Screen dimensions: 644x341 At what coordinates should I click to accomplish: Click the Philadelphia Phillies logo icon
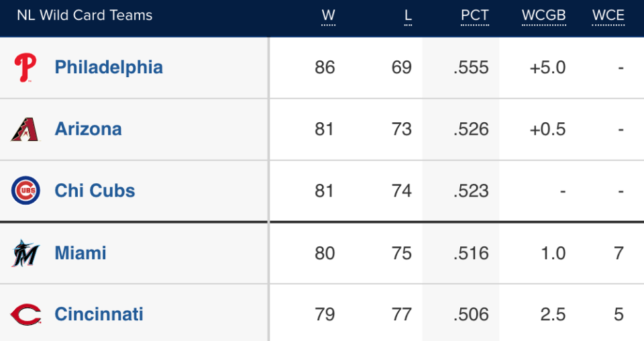(x=25, y=68)
